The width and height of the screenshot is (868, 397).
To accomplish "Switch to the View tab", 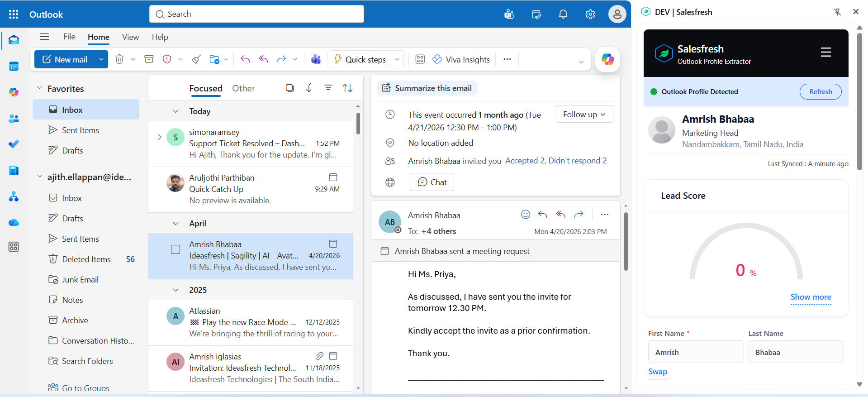I will point(130,37).
